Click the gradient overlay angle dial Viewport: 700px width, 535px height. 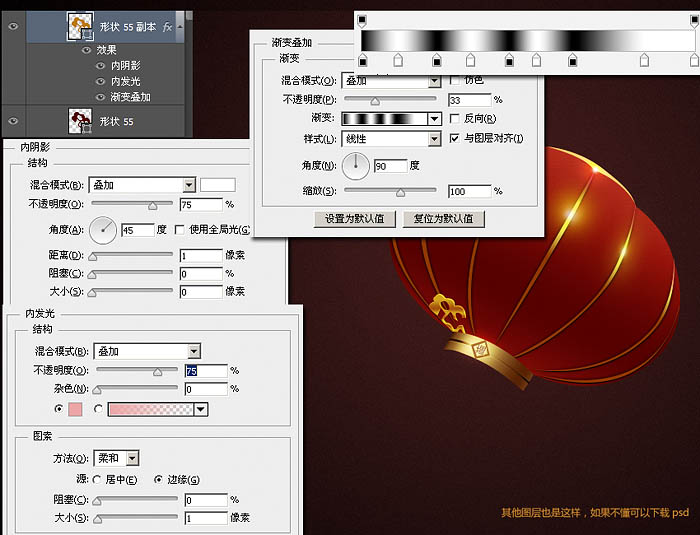click(356, 166)
